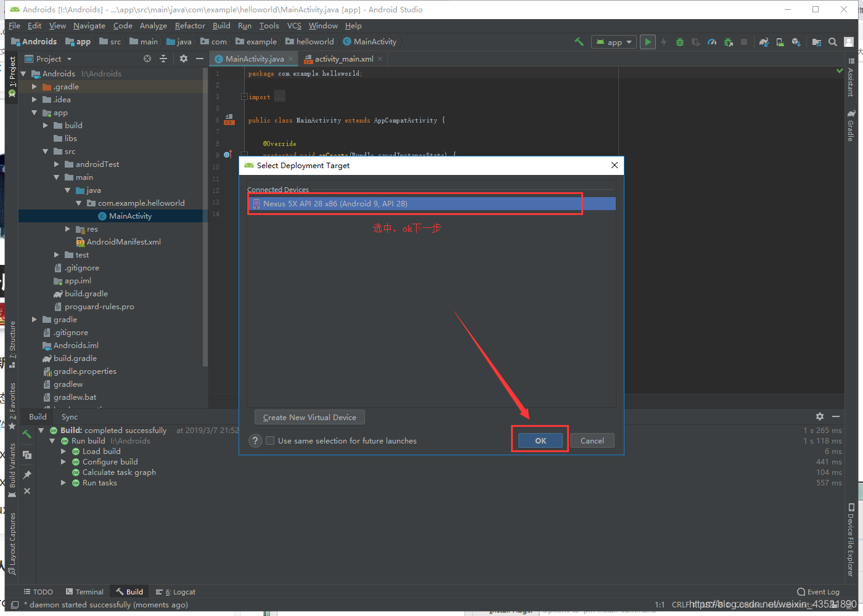
Task: Close activity_main.xml tab with its X
Action: 380,59
